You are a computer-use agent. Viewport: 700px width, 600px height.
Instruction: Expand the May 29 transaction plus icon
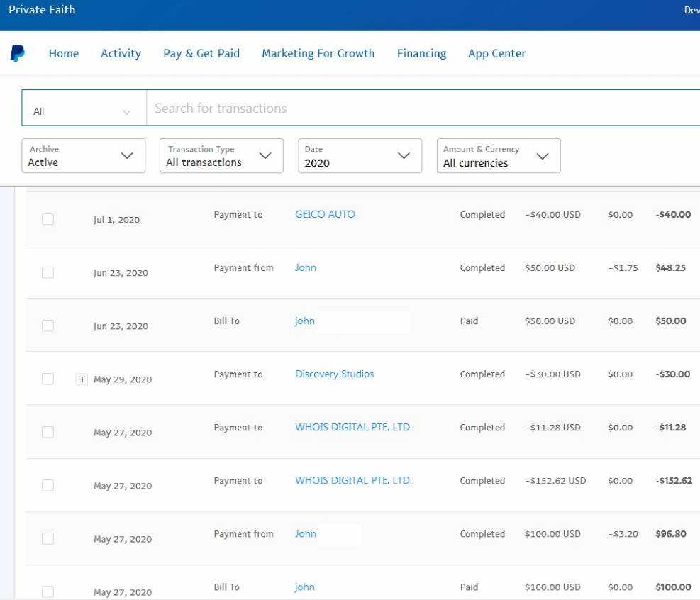click(x=82, y=379)
